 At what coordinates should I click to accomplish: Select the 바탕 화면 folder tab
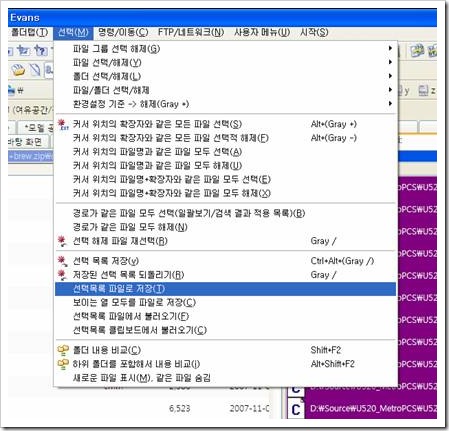coord(25,142)
